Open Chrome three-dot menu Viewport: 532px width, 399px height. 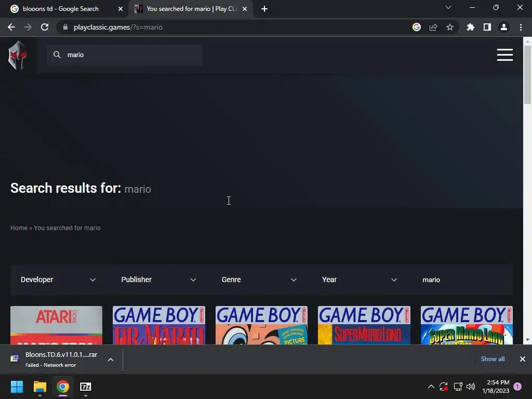pos(521,27)
